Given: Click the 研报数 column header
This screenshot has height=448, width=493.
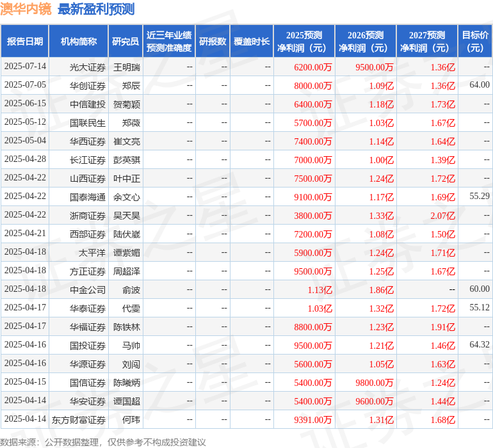Looking at the screenshot, I should [x=213, y=41].
